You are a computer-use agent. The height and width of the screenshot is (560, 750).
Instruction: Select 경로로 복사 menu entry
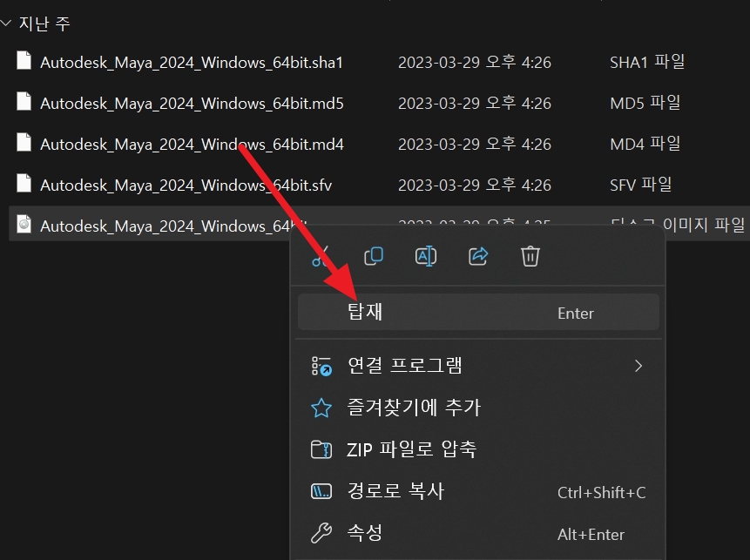(478, 491)
